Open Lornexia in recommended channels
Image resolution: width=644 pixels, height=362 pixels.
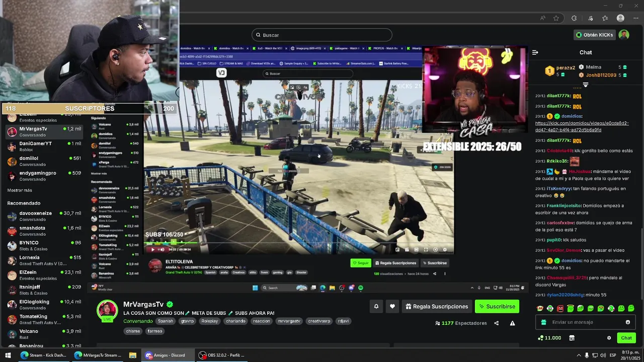point(44,260)
